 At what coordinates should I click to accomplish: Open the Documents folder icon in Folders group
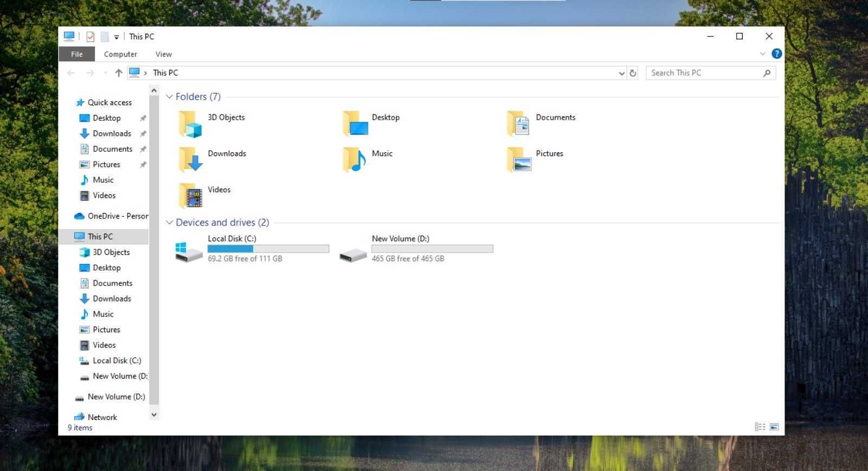pyautogui.click(x=519, y=124)
